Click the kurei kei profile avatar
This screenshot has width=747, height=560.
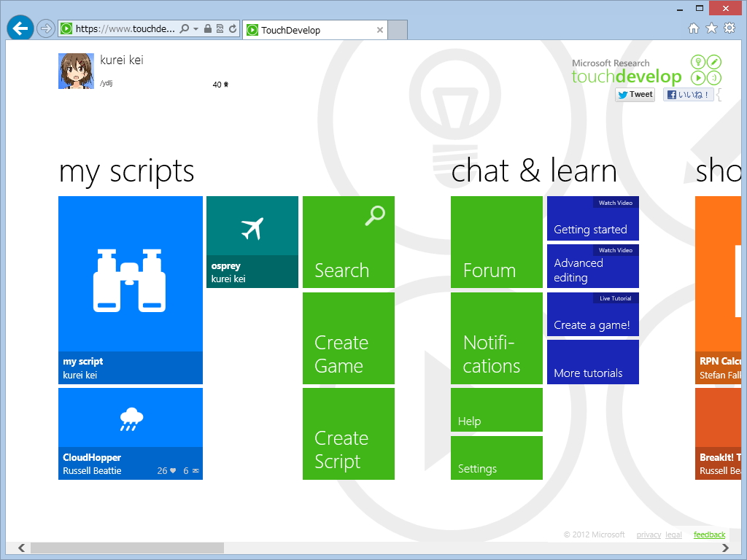coord(76,71)
